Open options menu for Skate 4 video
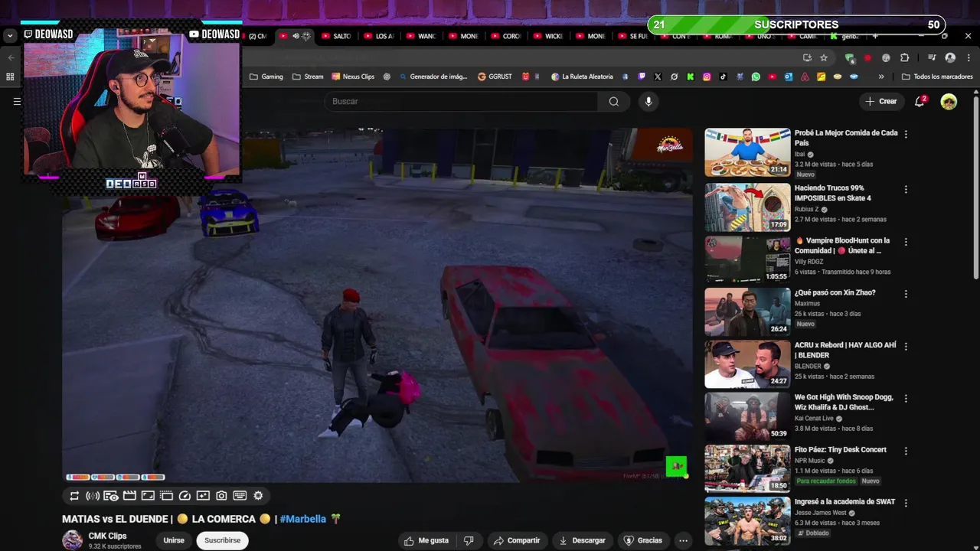 coord(906,189)
